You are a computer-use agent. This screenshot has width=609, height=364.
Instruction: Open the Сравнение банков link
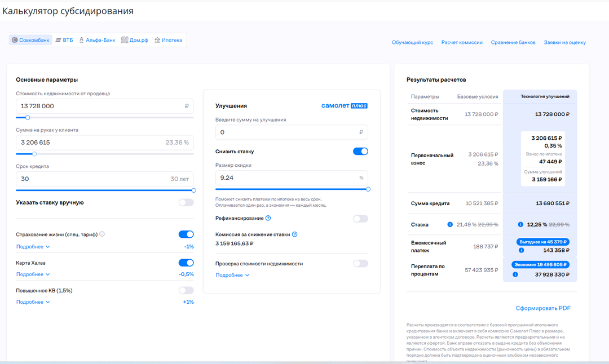pyautogui.click(x=513, y=42)
